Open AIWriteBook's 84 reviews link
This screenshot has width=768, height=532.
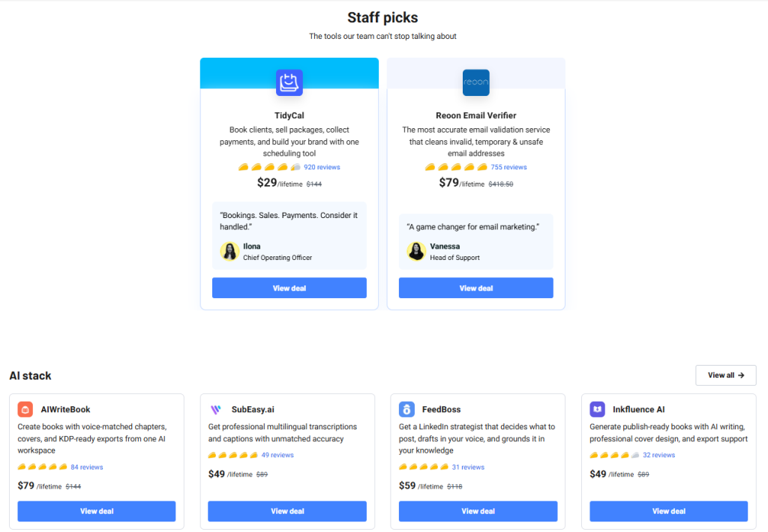pyautogui.click(x=87, y=467)
